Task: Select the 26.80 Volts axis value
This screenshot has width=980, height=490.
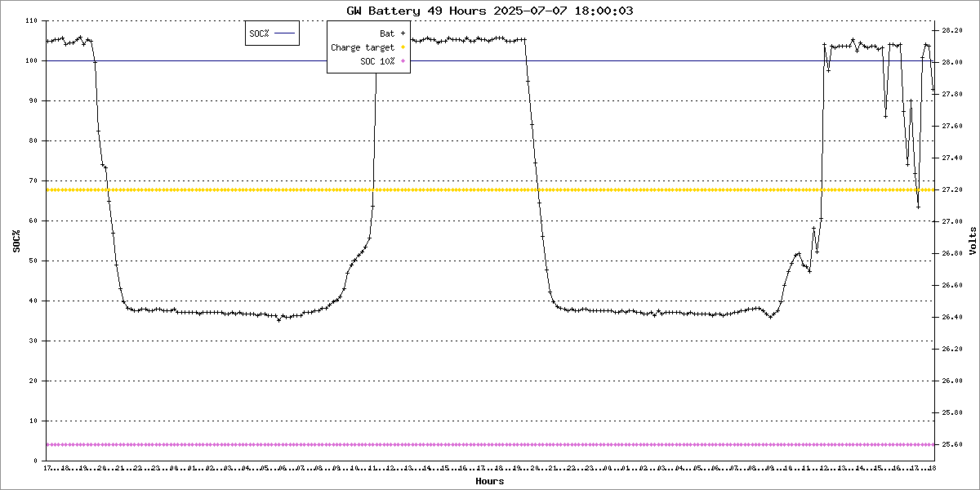Action: [952, 253]
